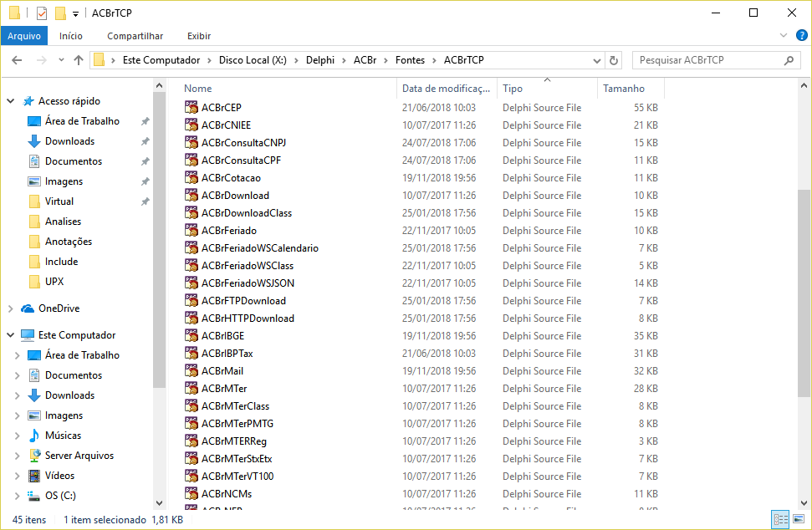Open the pinned Documentos quick access folder
812x530 pixels.
[73, 161]
